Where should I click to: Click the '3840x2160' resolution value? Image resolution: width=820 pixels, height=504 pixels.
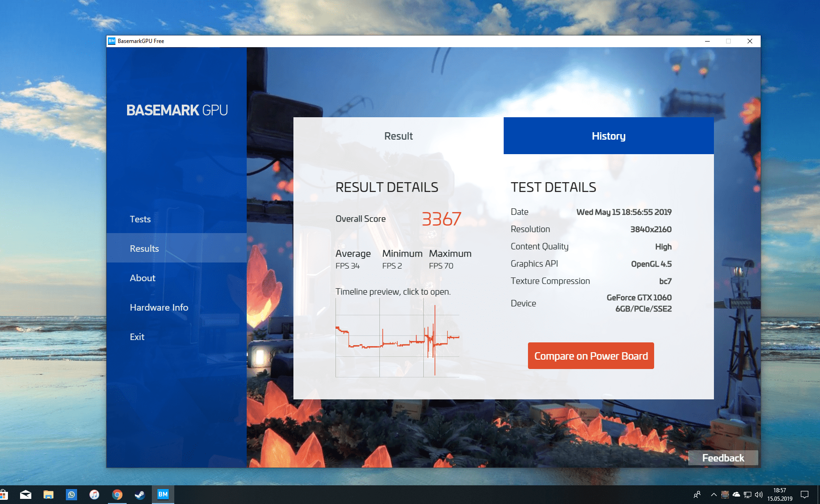click(651, 229)
